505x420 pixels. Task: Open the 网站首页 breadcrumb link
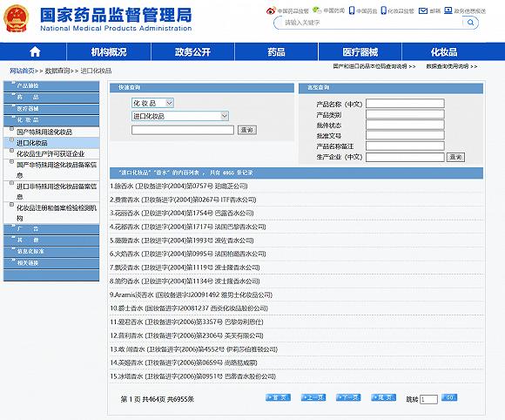click(22, 71)
